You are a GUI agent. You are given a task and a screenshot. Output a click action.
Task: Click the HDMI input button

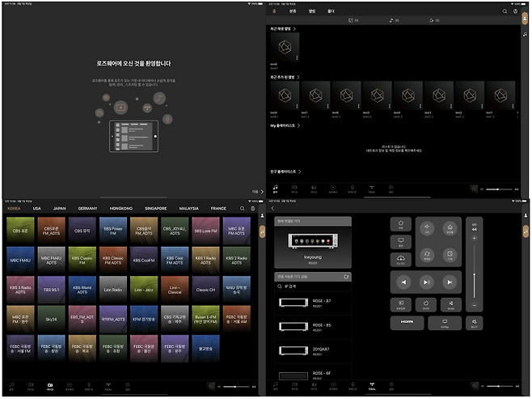point(407,321)
